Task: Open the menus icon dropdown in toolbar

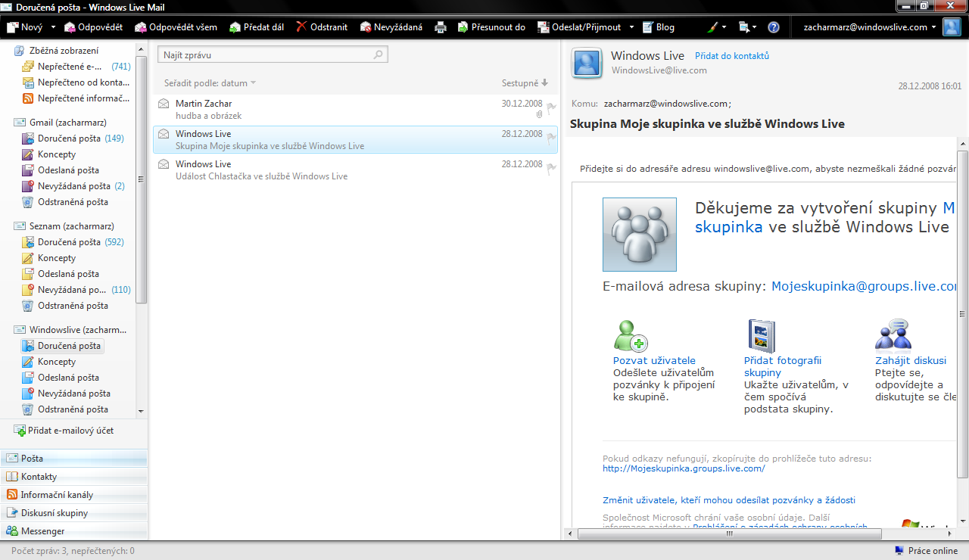Action: pyautogui.click(x=748, y=27)
